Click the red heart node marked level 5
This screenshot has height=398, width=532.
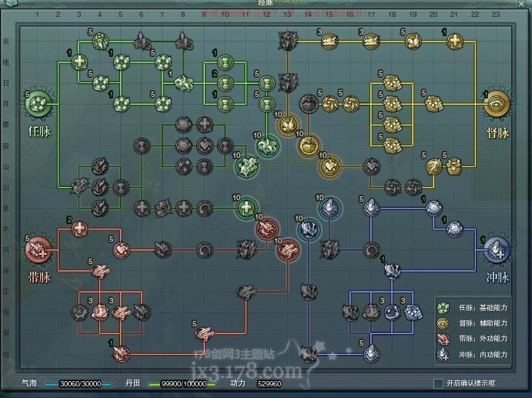pyautogui.click(x=121, y=250)
